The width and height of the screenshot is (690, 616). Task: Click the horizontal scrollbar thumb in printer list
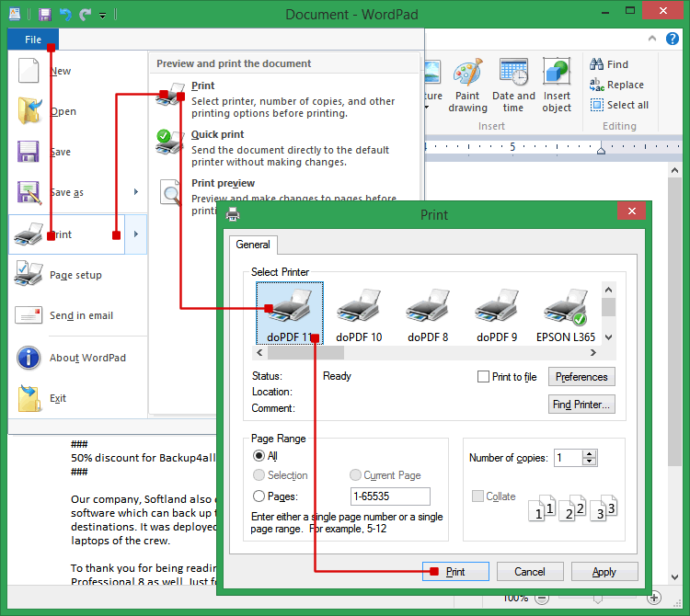point(305,353)
